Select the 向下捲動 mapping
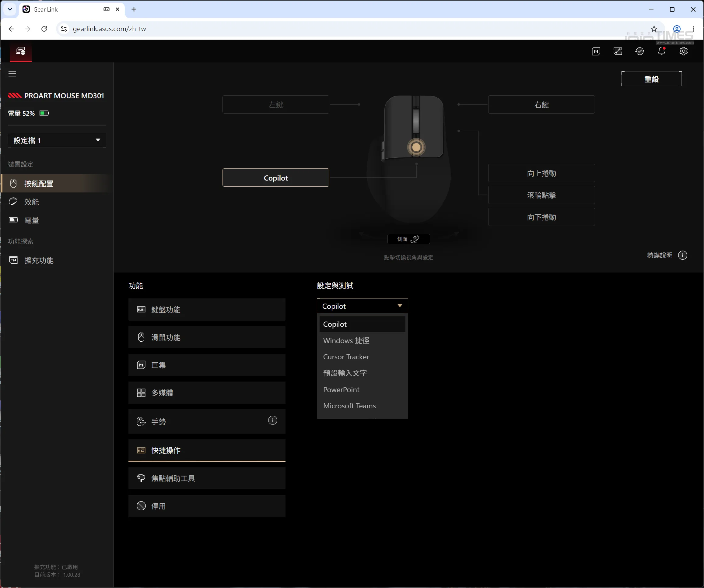Image resolution: width=704 pixels, height=588 pixels. click(541, 217)
